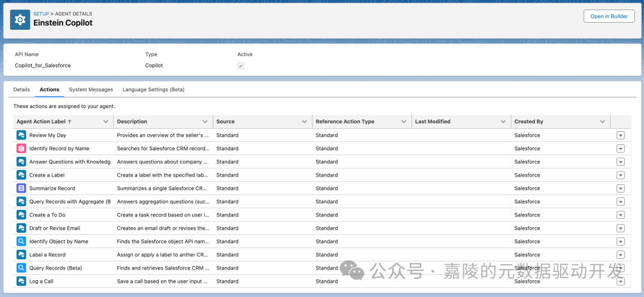Sort by Source column header
This screenshot has width=644, height=297.
(x=225, y=122)
